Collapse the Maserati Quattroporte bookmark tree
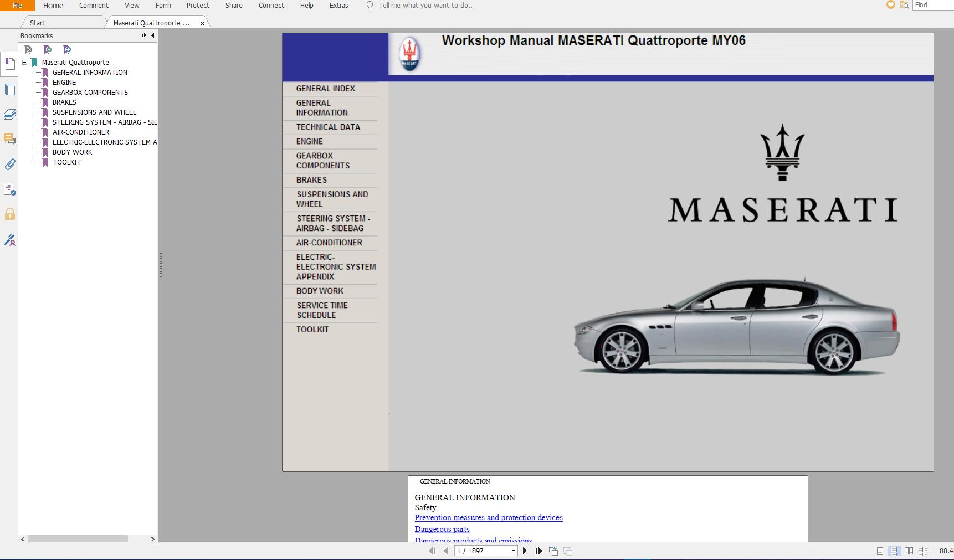 pos(25,63)
